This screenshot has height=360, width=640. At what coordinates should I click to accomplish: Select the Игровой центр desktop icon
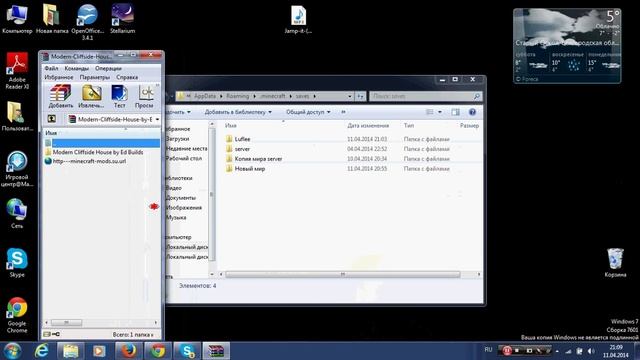pos(17,169)
